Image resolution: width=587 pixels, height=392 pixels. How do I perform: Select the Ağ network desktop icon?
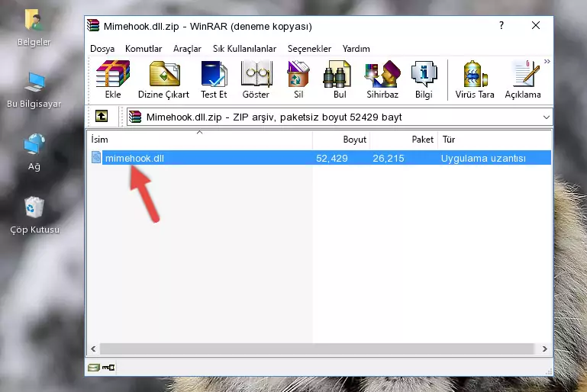coord(34,152)
